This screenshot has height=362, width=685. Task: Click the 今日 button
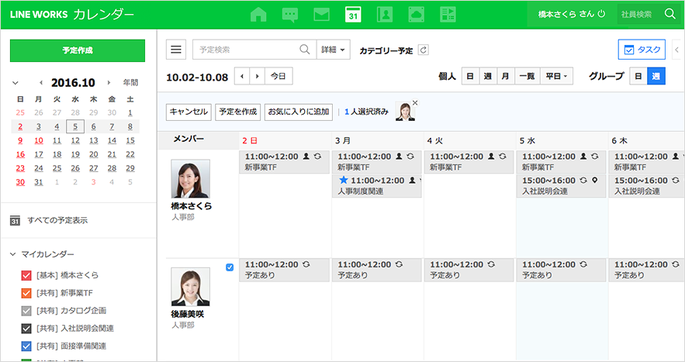pos(278,76)
